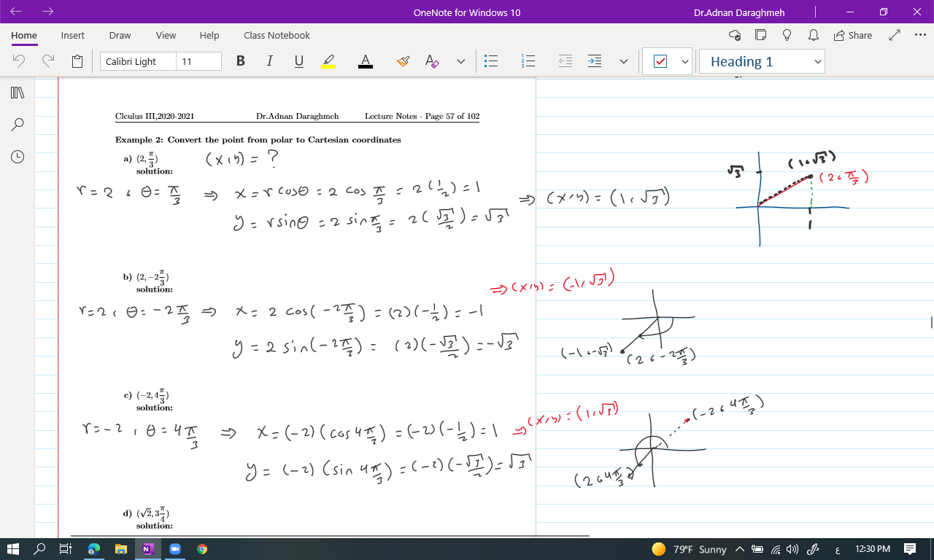Screen dimensions: 934x560
Task: Increase the paragraph indent
Action: pos(595,61)
